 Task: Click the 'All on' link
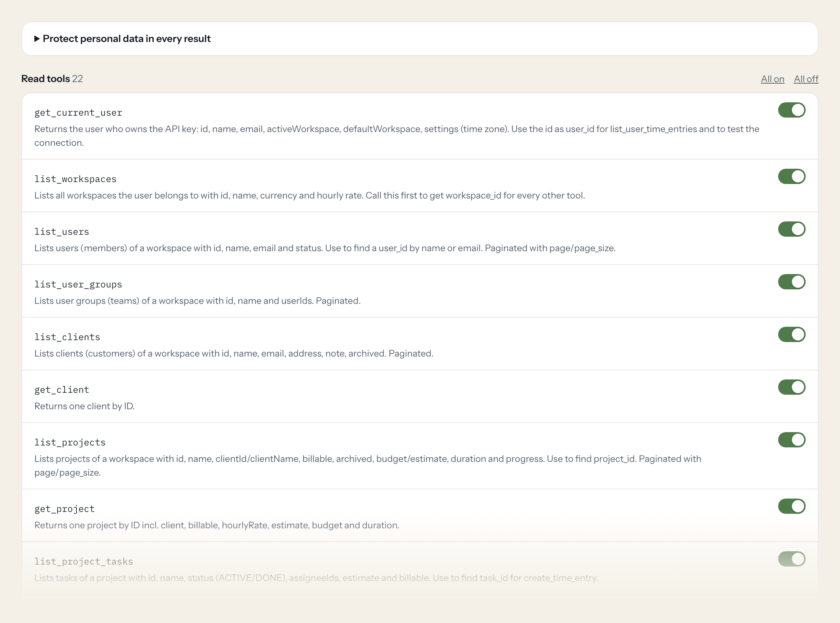tap(772, 79)
